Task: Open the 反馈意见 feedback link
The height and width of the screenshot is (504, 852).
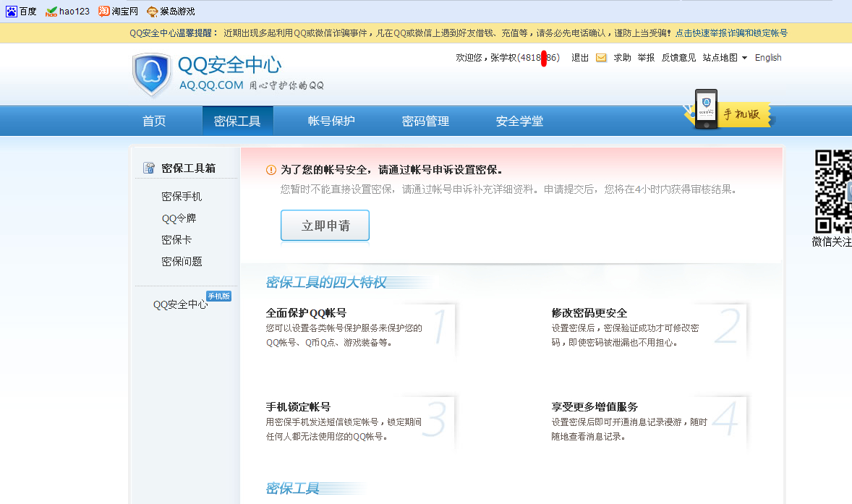Action: [x=678, y=58]
